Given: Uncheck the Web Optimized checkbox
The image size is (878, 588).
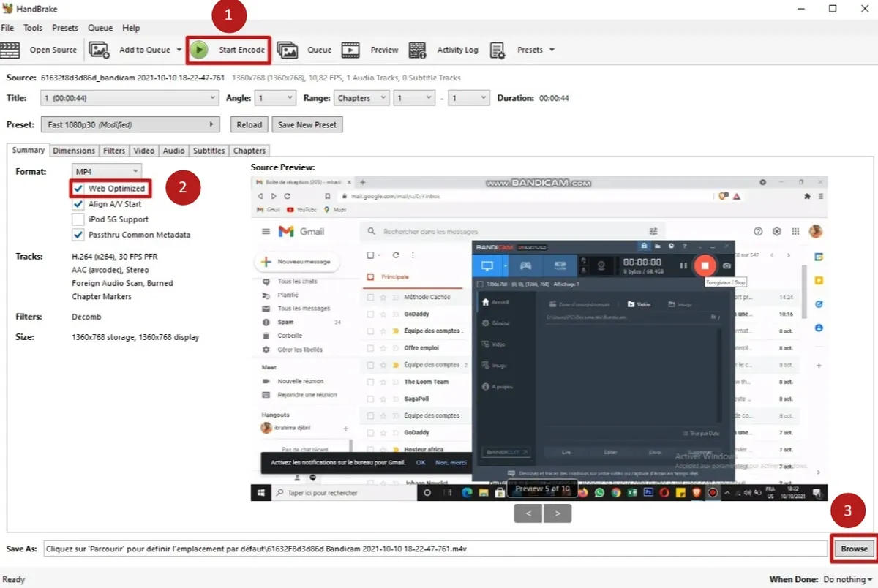Looking at the screenshot, I should point(78,189).
